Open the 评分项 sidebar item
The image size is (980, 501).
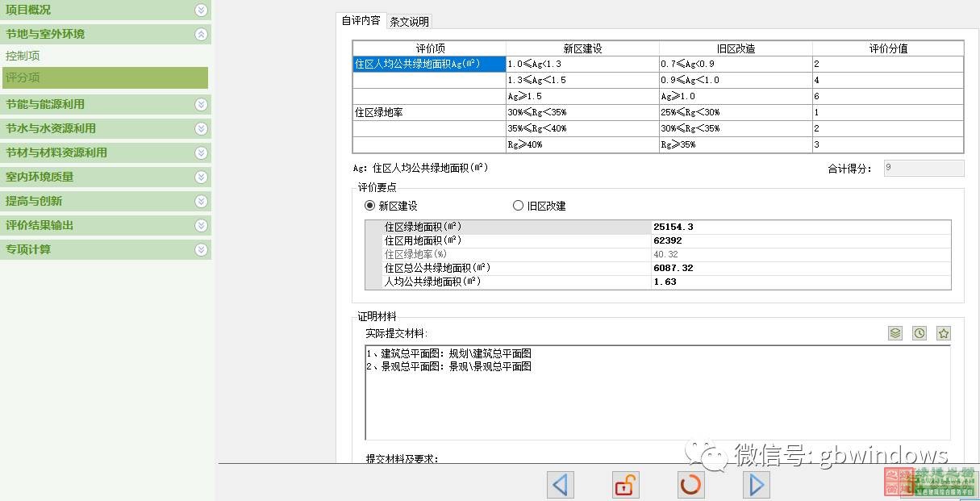point(23,77)
